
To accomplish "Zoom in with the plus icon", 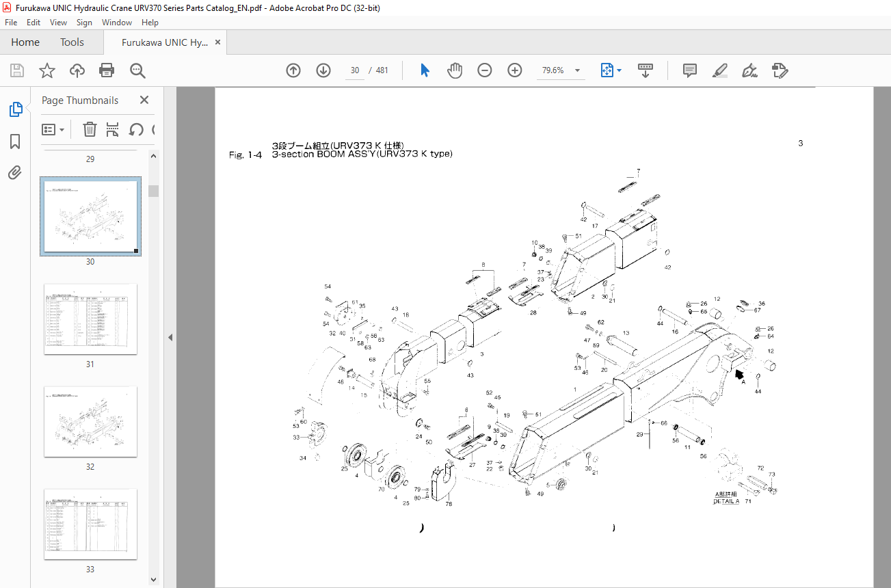I will [515, 70].
